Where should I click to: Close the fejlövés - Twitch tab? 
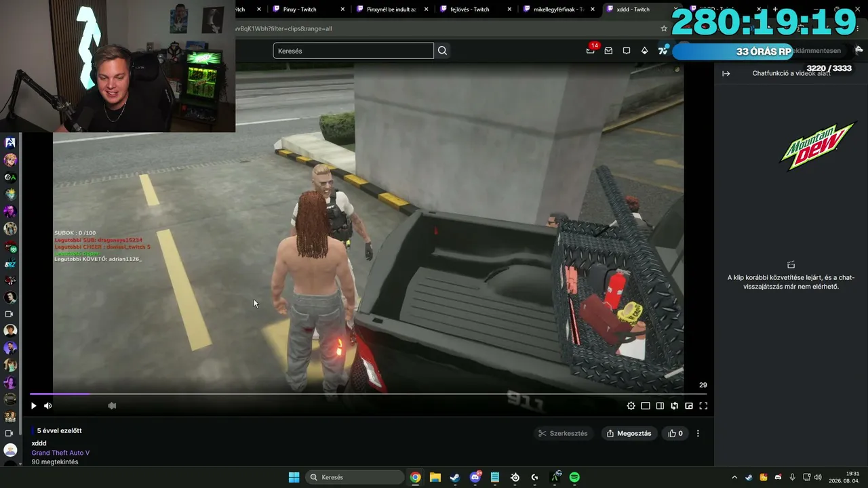(509, 9)
